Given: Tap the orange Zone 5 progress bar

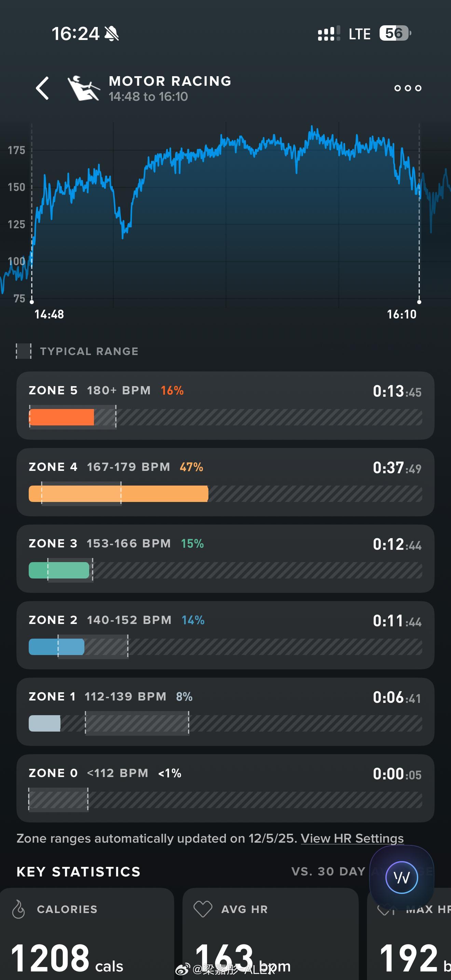Looking at the screenshot, I should point(61,417).
